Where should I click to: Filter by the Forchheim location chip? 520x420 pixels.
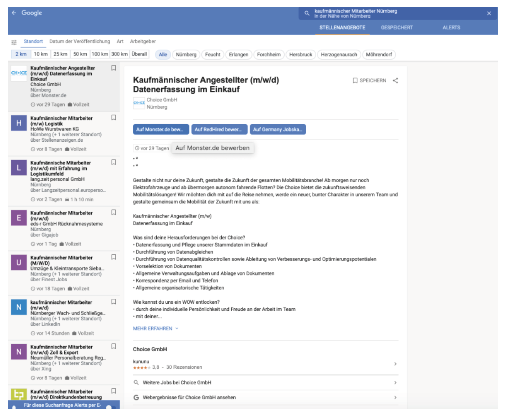tap(269, 55)
